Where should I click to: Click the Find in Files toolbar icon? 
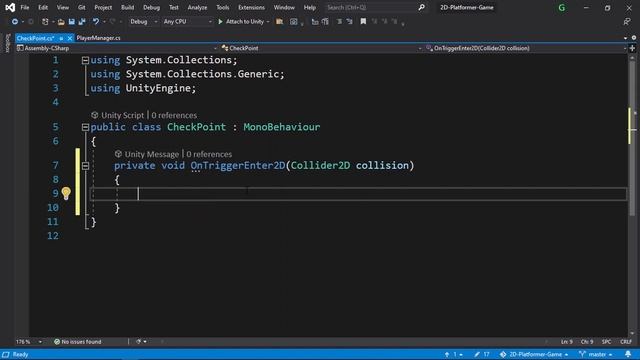[x=280, y=22]
